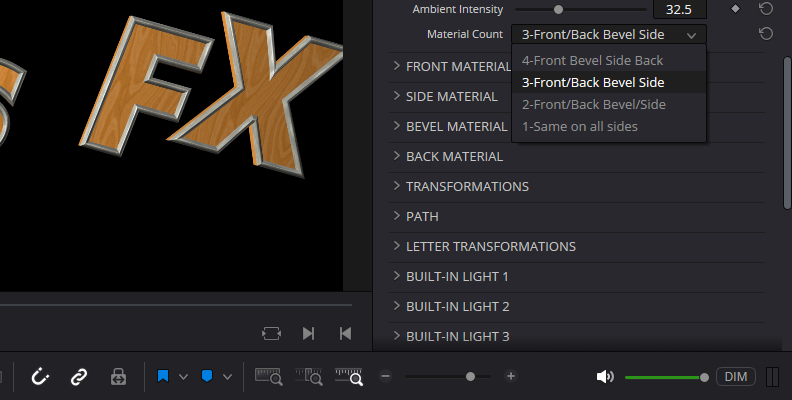This screenshot has height=400, width=792.
Task: Click the blue flag icon
Action: pyautogui.click(x=162, y=377)
